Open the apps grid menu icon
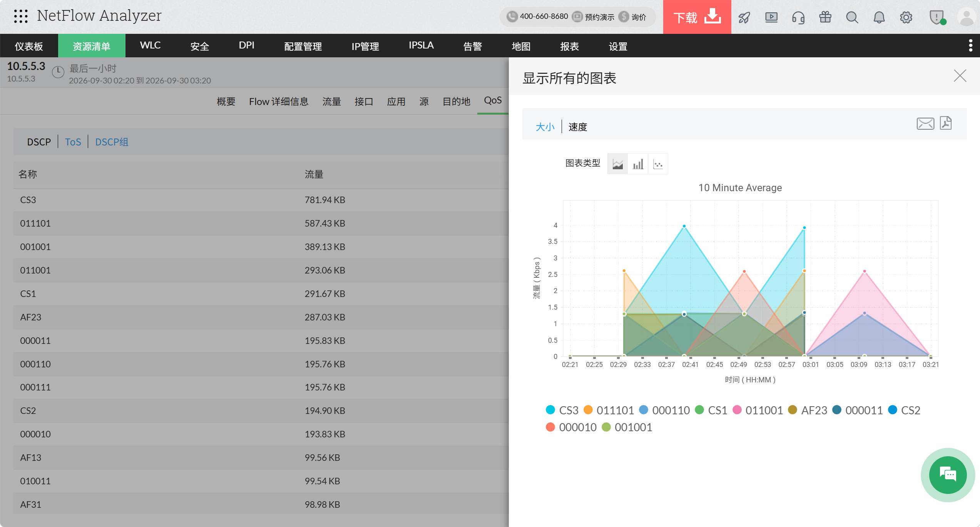Screen dimensions: 980x527 click(x=21, y=17)
